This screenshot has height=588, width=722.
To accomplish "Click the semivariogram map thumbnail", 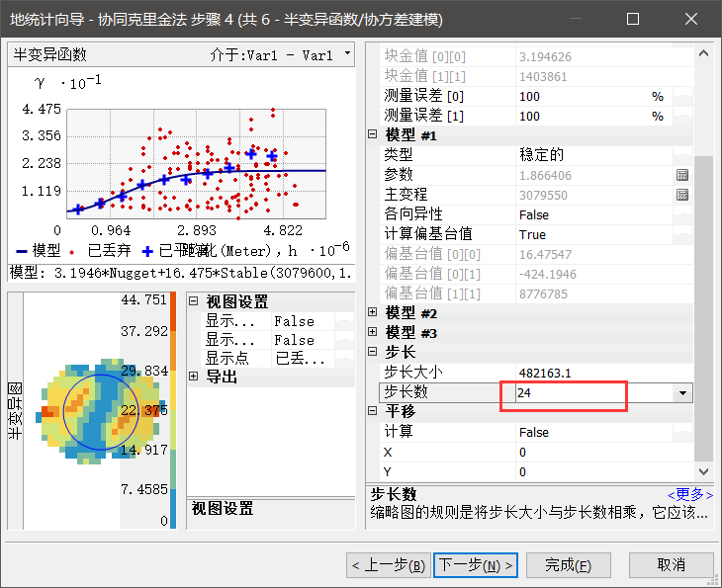I will click(x=100, y=410).
